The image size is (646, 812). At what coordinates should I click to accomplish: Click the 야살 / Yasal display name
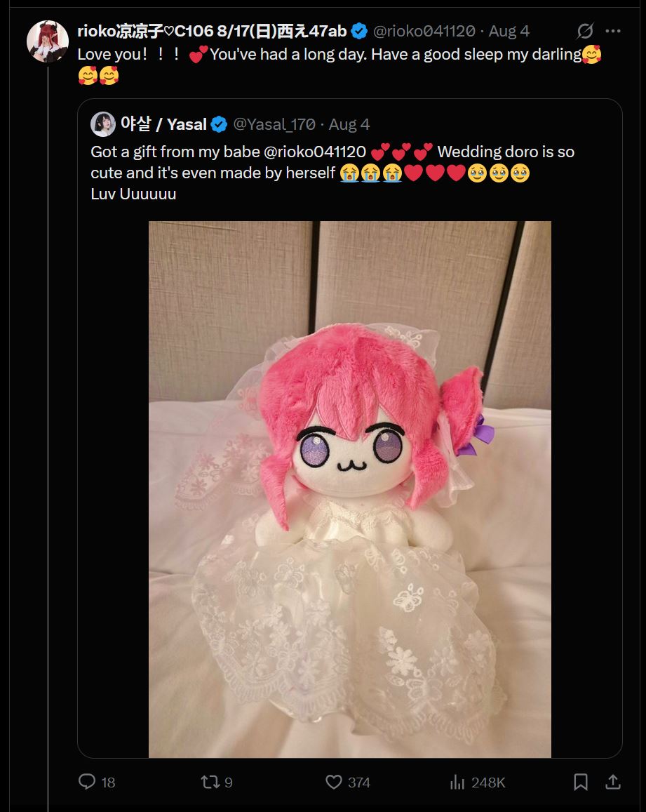coord(163,124)
